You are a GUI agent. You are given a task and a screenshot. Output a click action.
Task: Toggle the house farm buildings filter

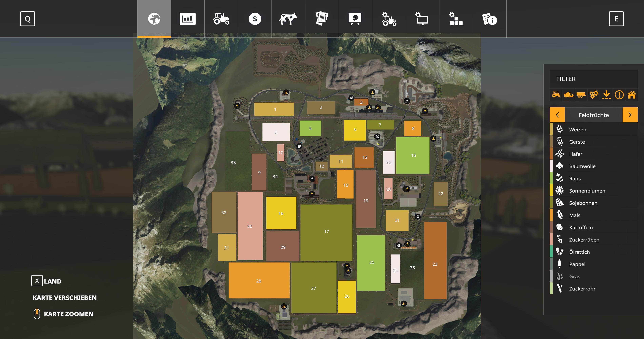coord(631,95)
